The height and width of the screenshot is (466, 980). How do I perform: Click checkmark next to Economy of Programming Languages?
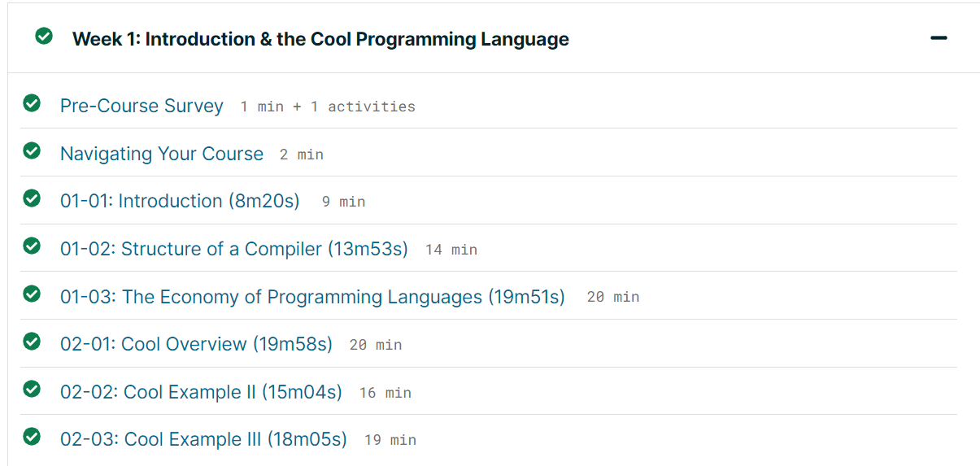[32, 294]
